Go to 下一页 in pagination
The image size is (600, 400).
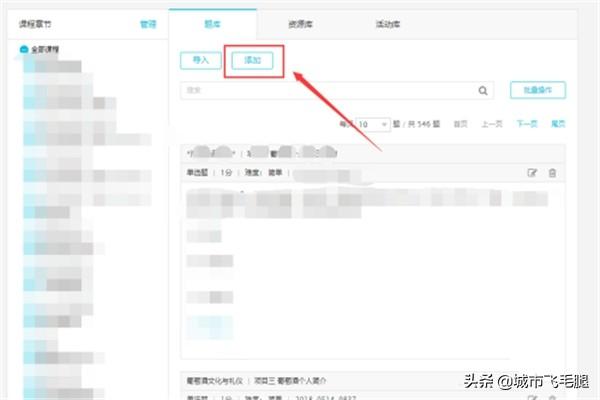click(x=527, y=124)
